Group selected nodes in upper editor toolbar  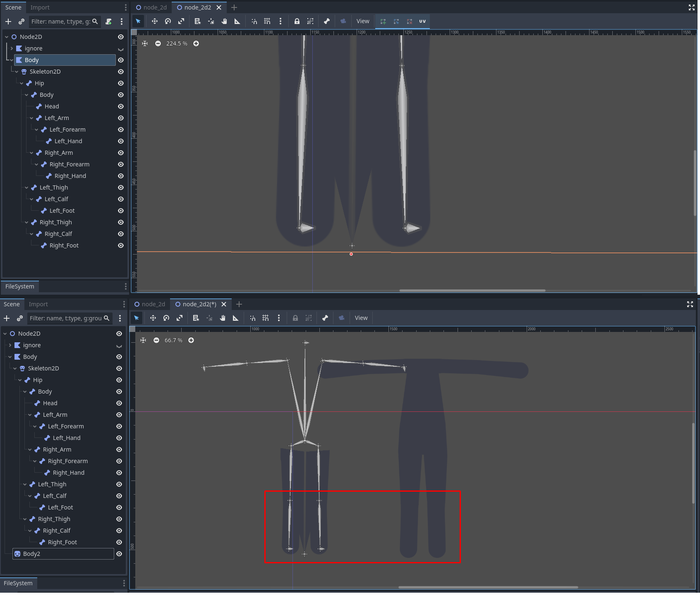[310, 21]
